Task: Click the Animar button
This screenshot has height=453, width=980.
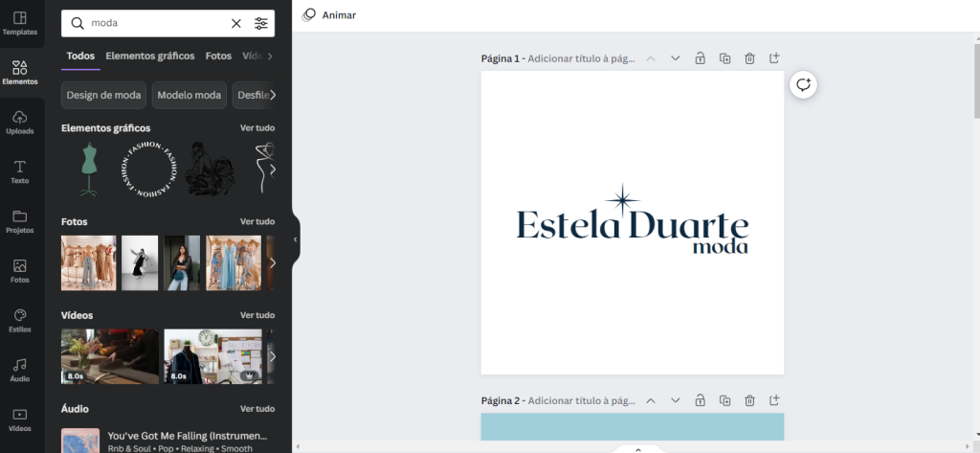Action: [329, 15]
